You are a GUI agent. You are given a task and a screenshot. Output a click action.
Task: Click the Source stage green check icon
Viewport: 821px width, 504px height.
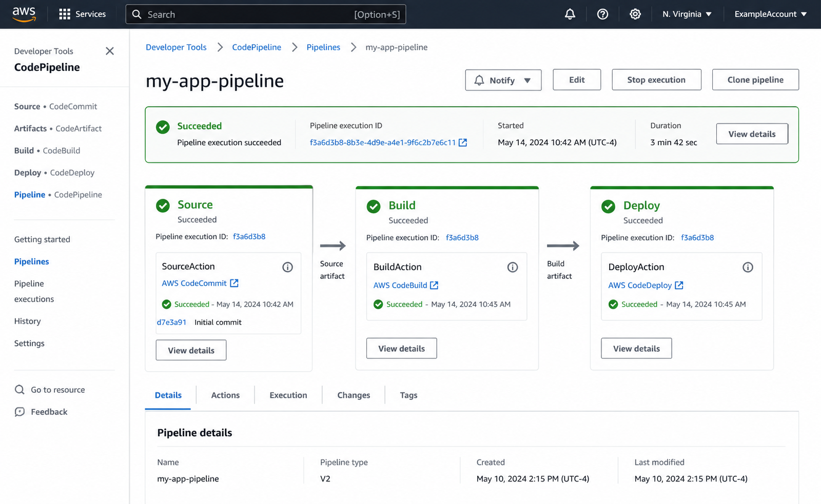(163, 206)
